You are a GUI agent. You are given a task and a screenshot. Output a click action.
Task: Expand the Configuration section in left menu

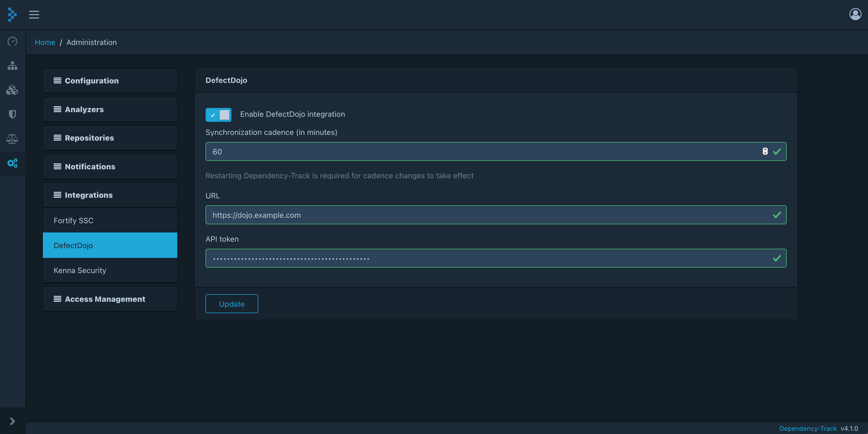coord(110,80)
